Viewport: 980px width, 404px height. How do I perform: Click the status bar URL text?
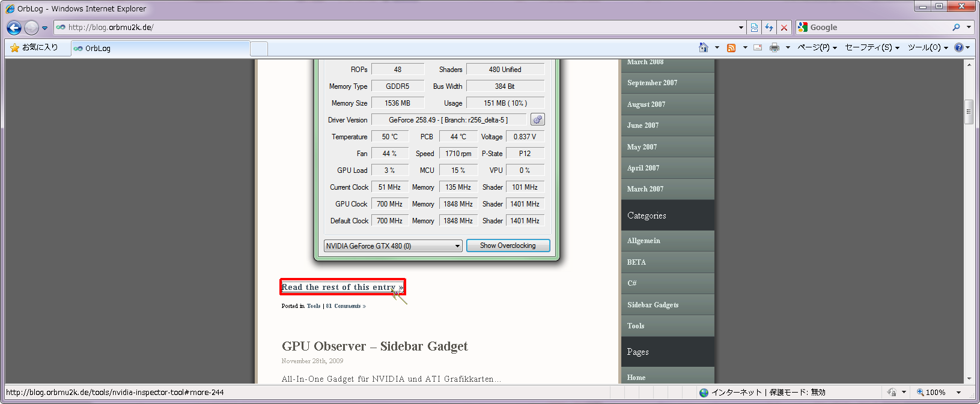(x=115, y=393)
